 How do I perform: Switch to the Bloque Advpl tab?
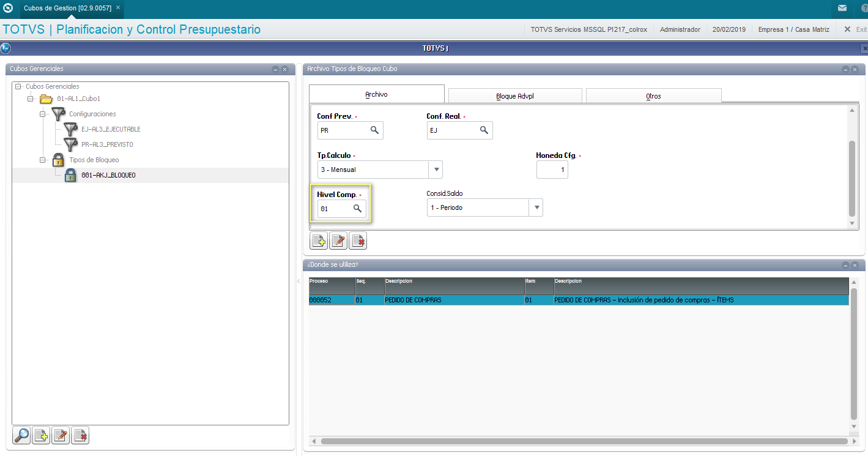(515, 96)
